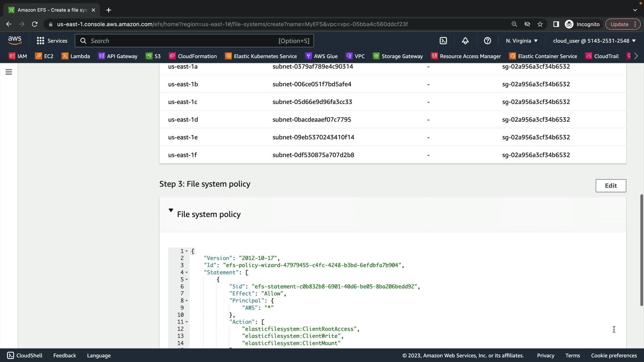Fold JSON code at line 4 Statement
The image size is (644, 362).
[187, 273]
